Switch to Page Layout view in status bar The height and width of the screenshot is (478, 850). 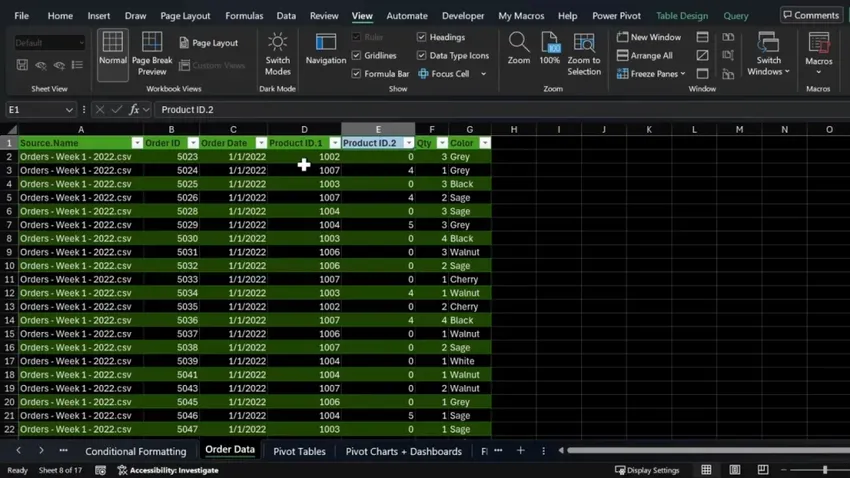click(x=735, y=469)
